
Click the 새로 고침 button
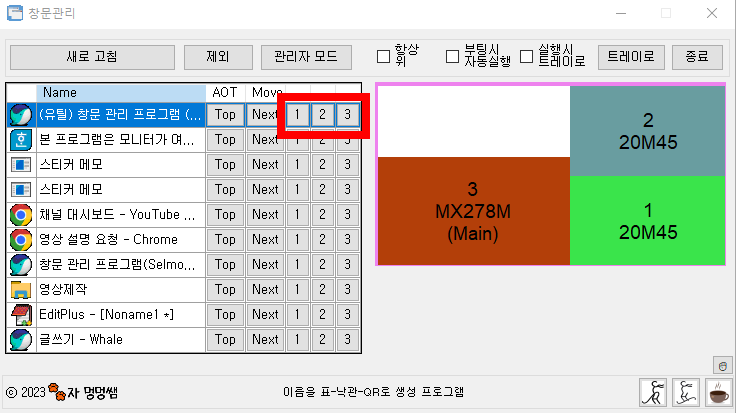point(92,57)
